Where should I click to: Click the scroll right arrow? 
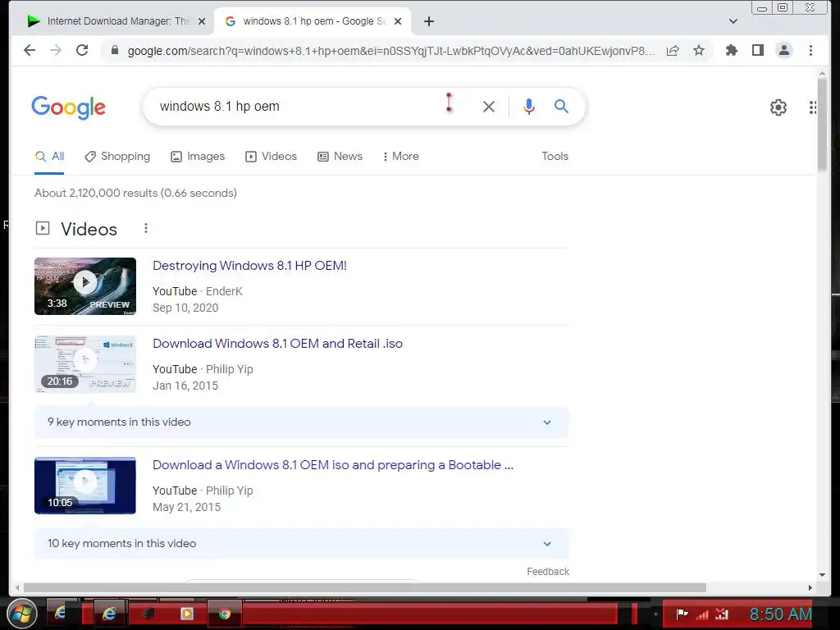click(x=810, y=587)
